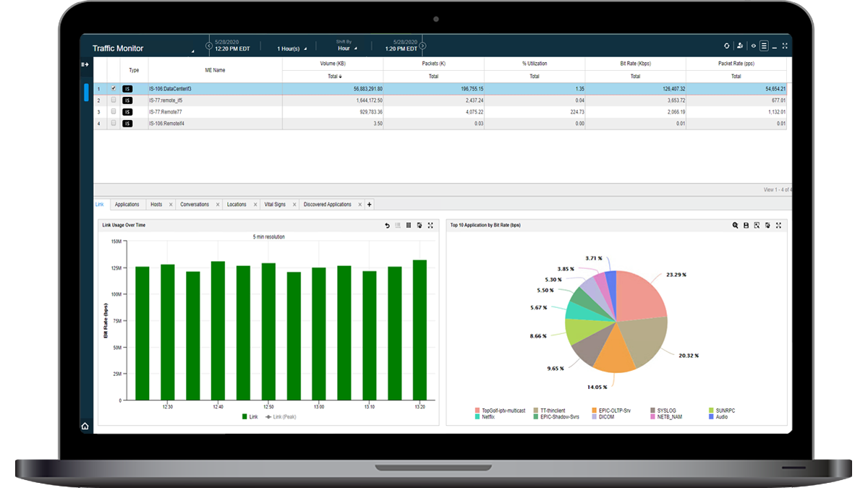This screenshot has height=488, width=868.
Task: Click the refresh icon in header bar
Action: (727, 46)
